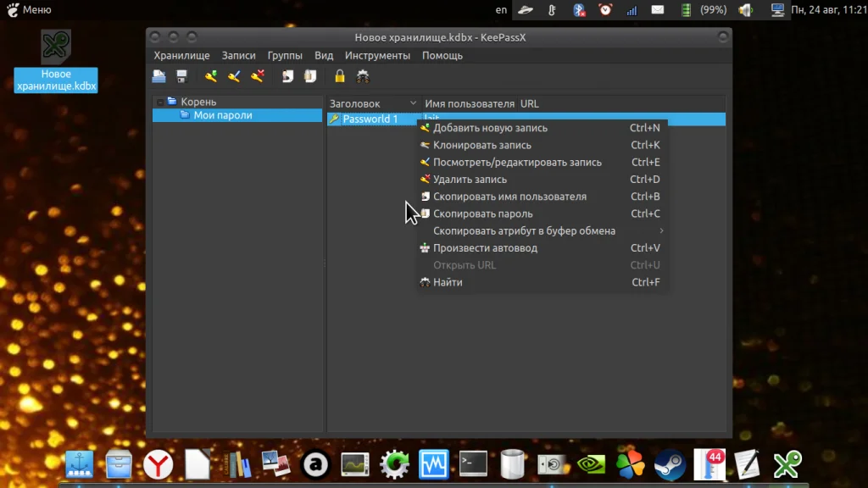Select the Passworld 1 entry row
868x488 pixels.
pyautogui.click(x=370, y=119)
